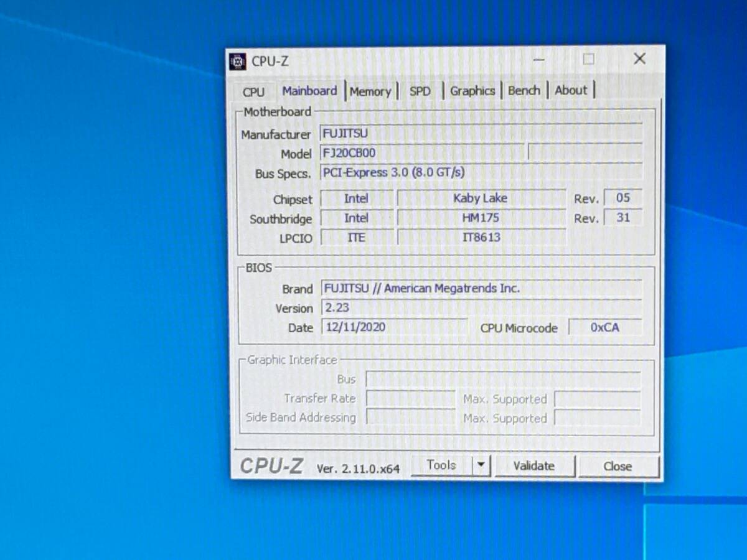Click the southbridge Rev. value 31
747x560 pixels.
click(622, 218)
